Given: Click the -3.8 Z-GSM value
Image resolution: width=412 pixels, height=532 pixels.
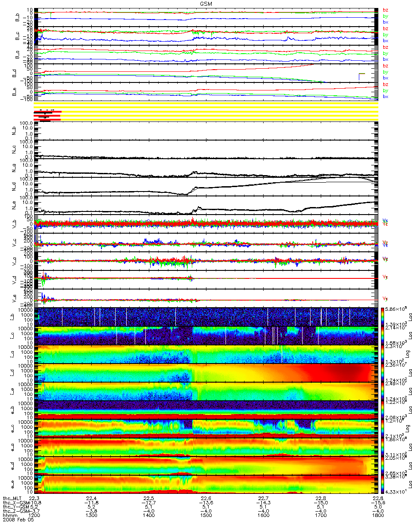Looking at the screenshot, I should pos(92,512).
